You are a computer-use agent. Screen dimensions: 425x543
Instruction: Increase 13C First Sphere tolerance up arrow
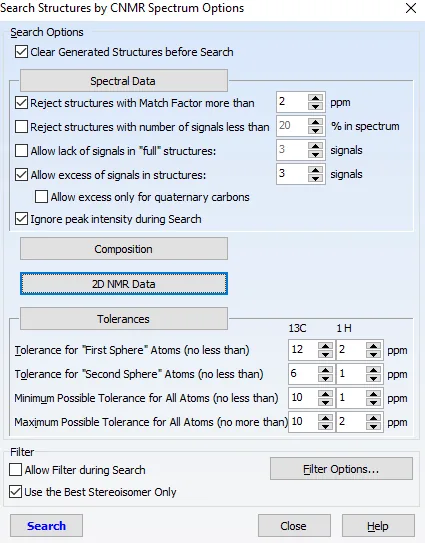coord(325,346)
